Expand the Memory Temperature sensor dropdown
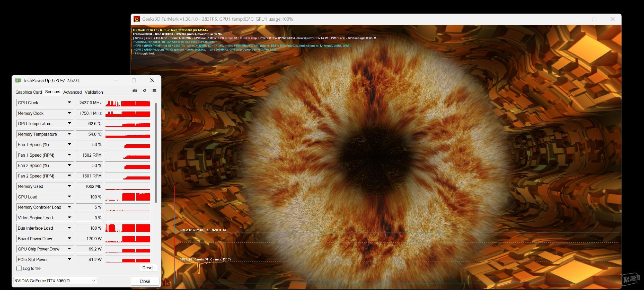644x290 pixels. [x=69, y=134]
